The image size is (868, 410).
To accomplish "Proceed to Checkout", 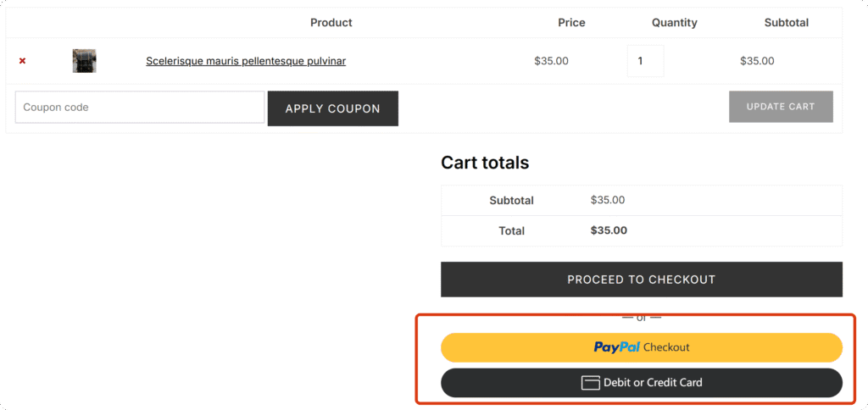I will pyautogui.click(x=641, y=280).
